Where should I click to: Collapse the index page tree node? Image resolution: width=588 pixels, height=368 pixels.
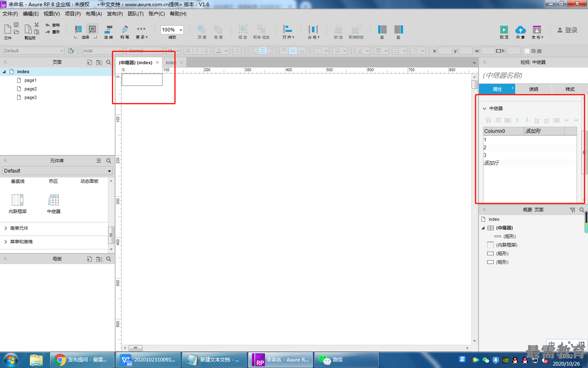(4, 72)
